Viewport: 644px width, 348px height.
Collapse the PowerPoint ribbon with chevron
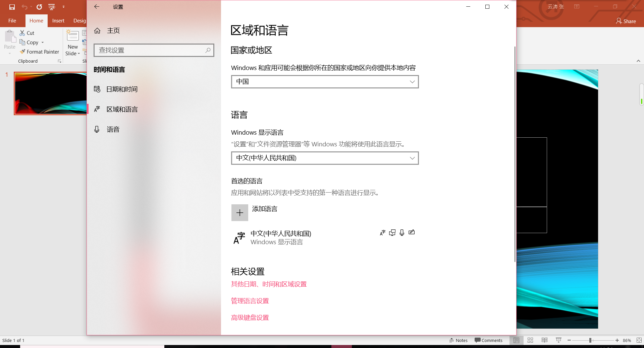(x=638, y=61)
